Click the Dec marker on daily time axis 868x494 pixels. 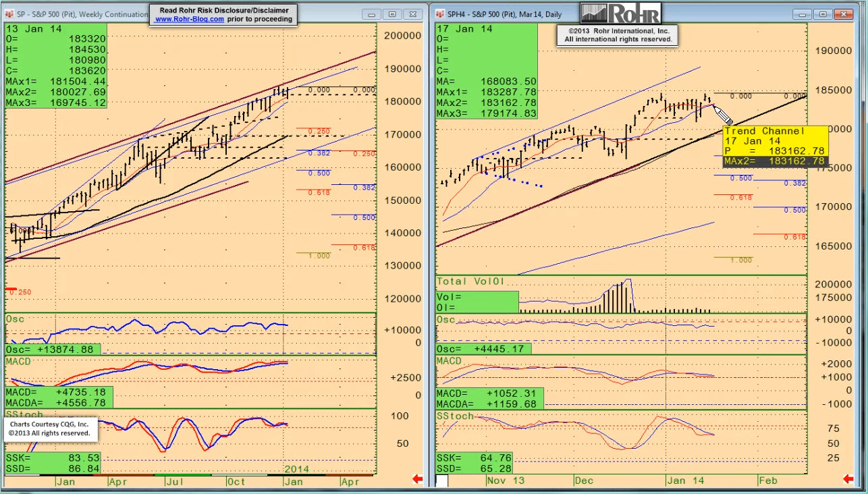pos(585,481)
